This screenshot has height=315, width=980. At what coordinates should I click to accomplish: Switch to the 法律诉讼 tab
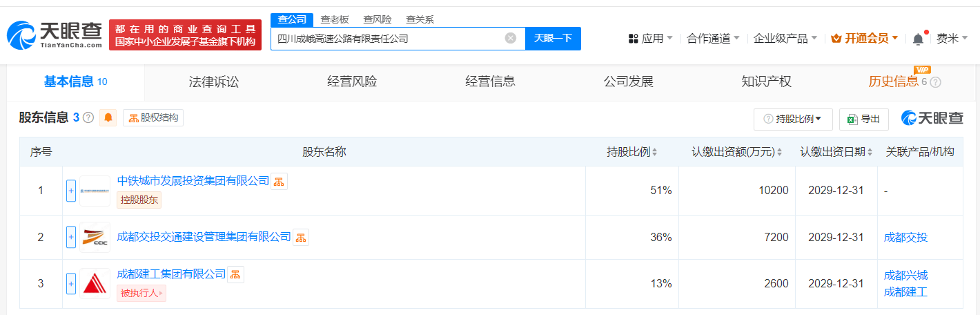click(x=214, y=82)
